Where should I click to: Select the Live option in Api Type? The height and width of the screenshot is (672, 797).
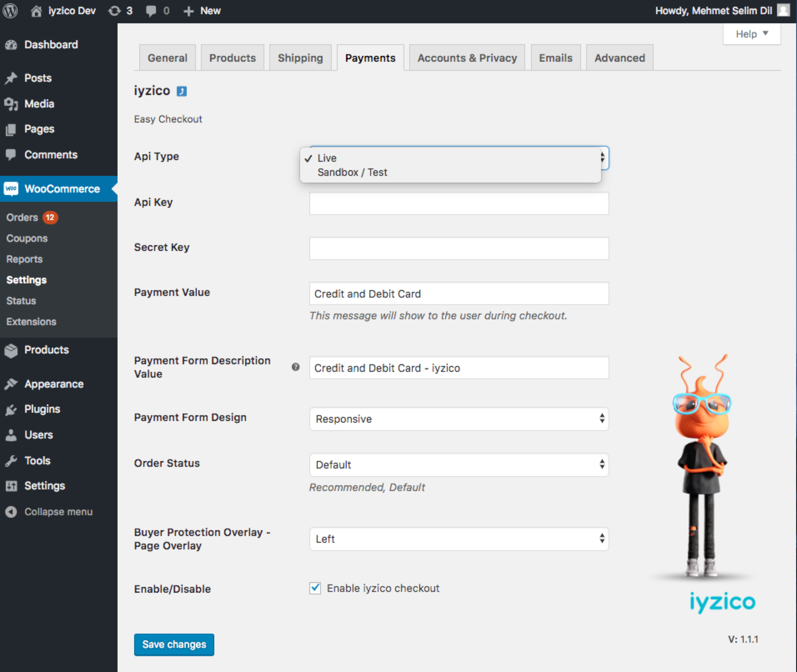tap(327, 158)
